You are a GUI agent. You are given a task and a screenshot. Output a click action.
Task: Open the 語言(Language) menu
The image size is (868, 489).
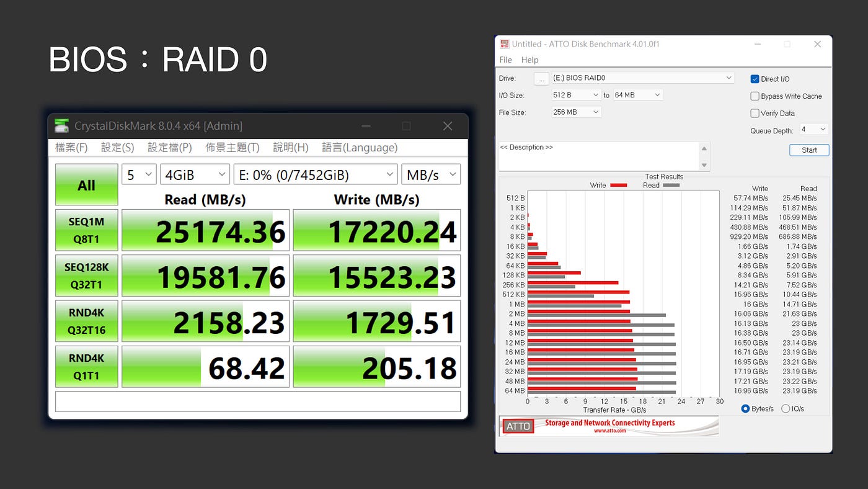[360, 148]
